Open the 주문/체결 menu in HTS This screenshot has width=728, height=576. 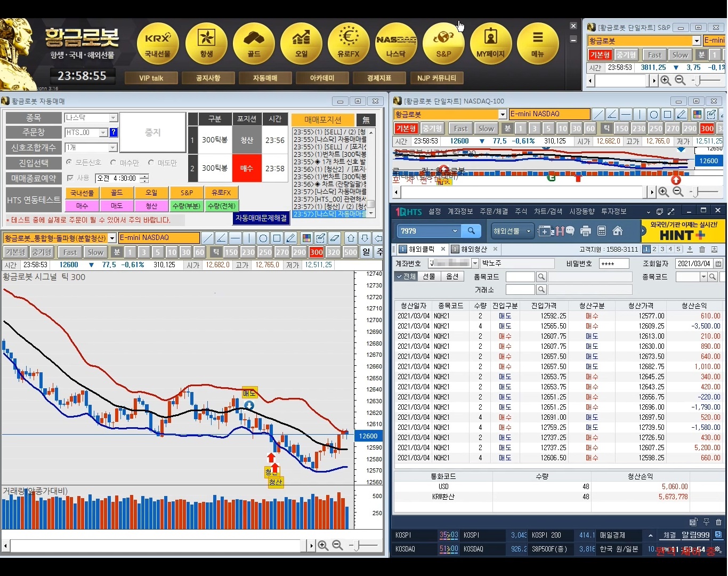point(493,211)
